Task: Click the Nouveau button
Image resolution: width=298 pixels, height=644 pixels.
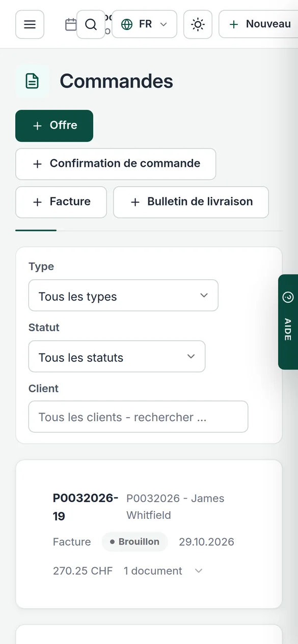Action: [260, 24]
